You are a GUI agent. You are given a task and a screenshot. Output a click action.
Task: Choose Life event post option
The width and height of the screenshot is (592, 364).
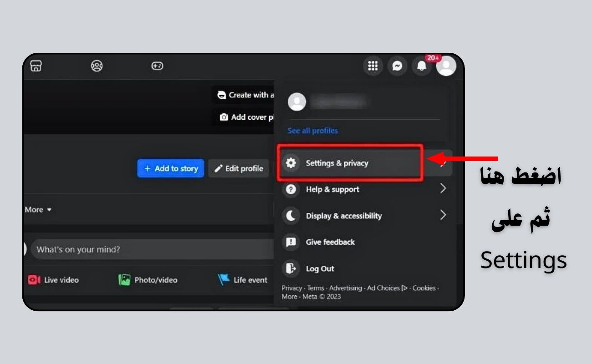tap(242, 280)
